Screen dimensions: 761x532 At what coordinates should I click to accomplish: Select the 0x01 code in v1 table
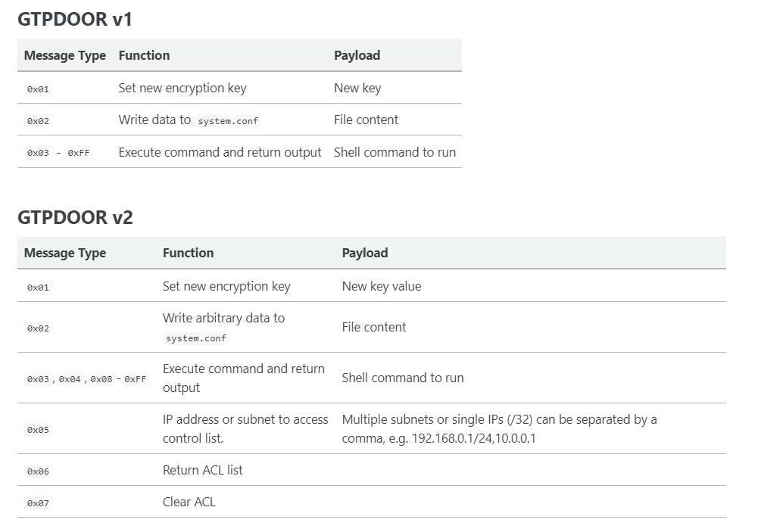pos(38,89)
